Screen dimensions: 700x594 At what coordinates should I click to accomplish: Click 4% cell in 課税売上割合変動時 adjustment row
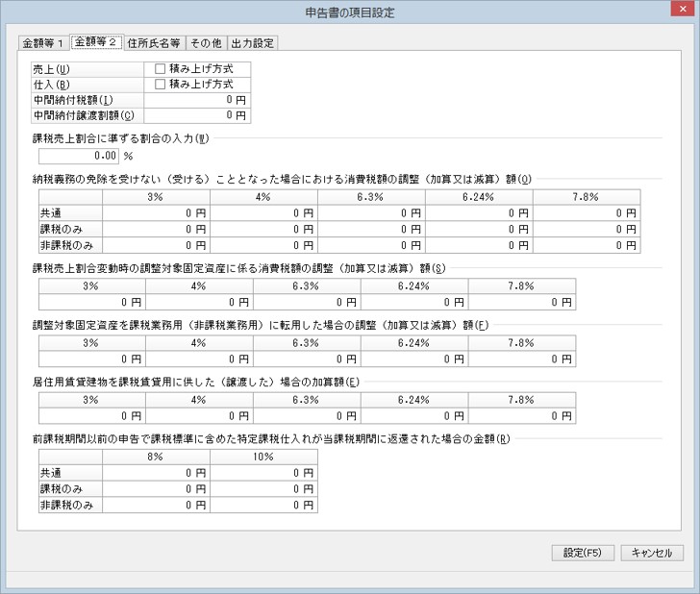pyautogui.click(x=198, y=303)
